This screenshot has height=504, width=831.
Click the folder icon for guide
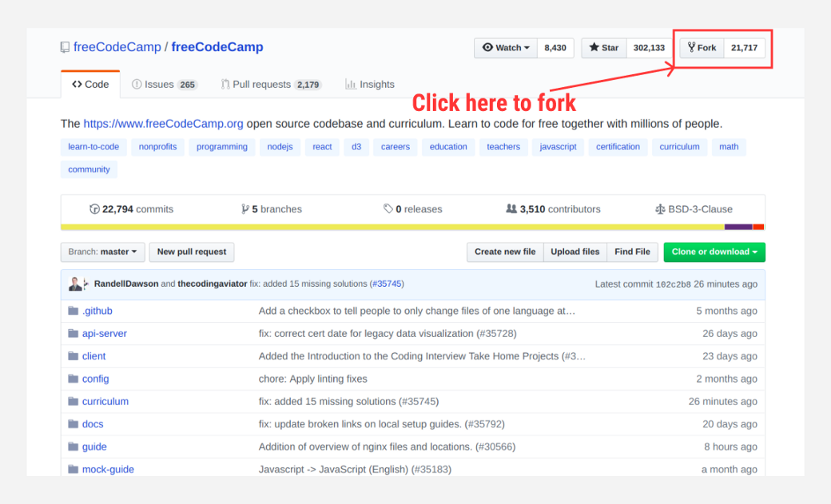pyautogui.click(x=74, y=446)
